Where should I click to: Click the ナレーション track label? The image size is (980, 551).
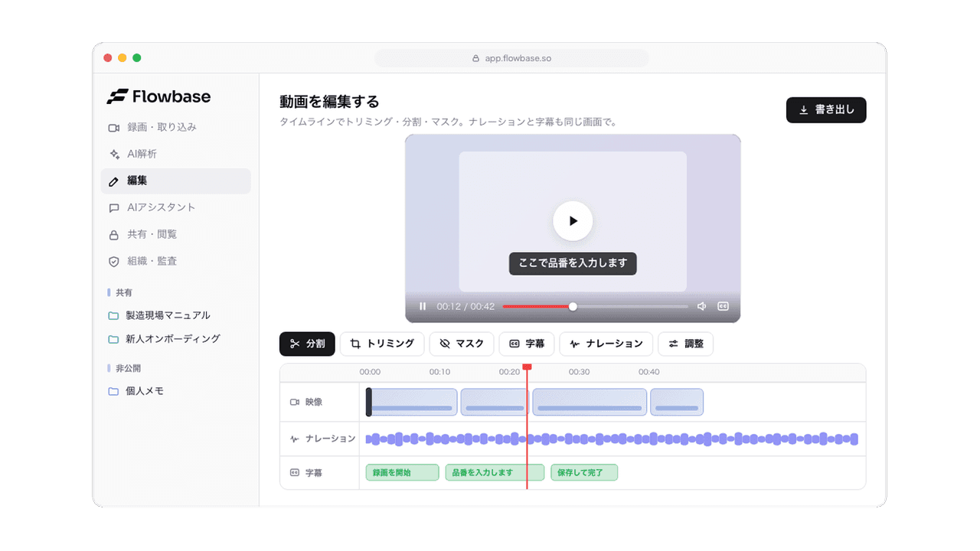pyautogui.click(x=322, y=439)
